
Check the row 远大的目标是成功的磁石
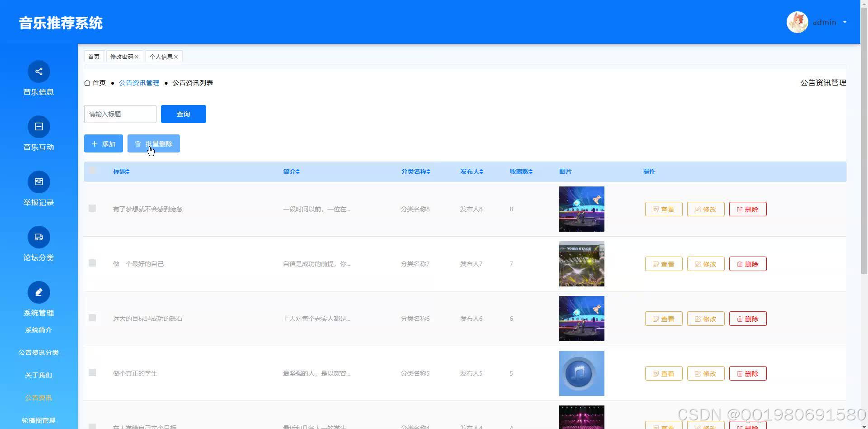(92, 318)
